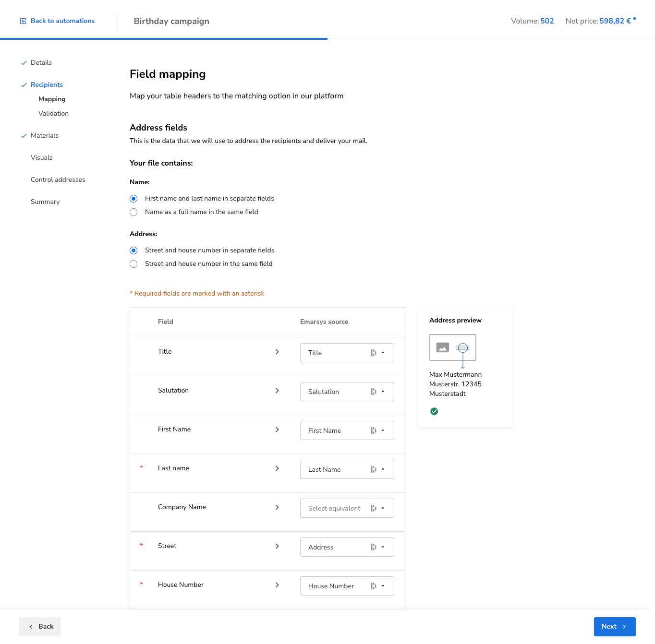This screenshot has width=655, height=644.
Task: Click the blue progress bar under header
Action: coord(163,38)
